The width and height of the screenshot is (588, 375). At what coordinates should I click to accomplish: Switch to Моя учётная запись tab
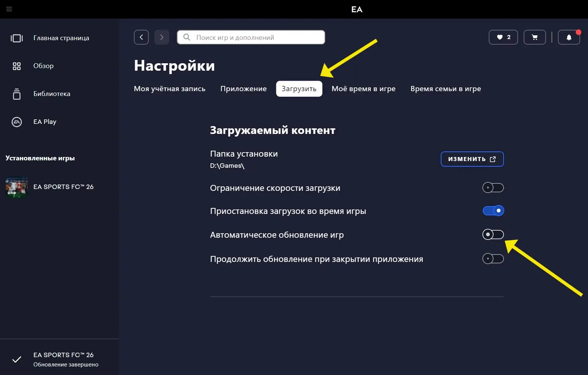[x=170, y=89]
